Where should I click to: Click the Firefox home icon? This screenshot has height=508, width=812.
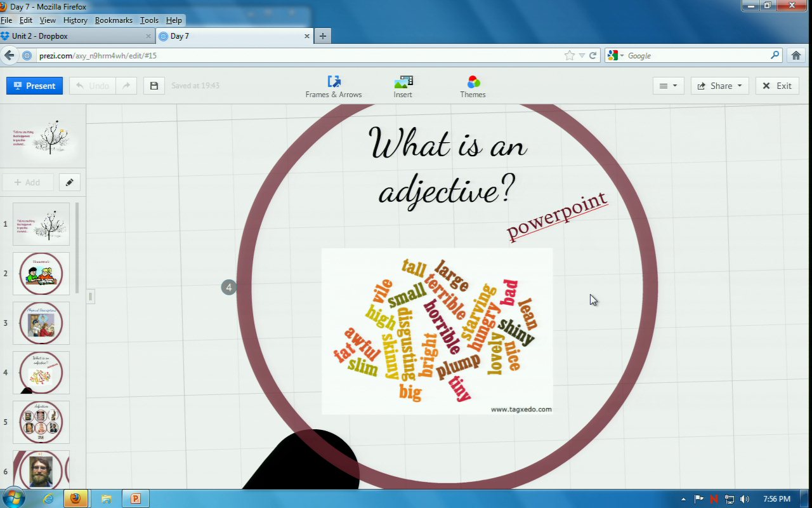click(796, 55)
